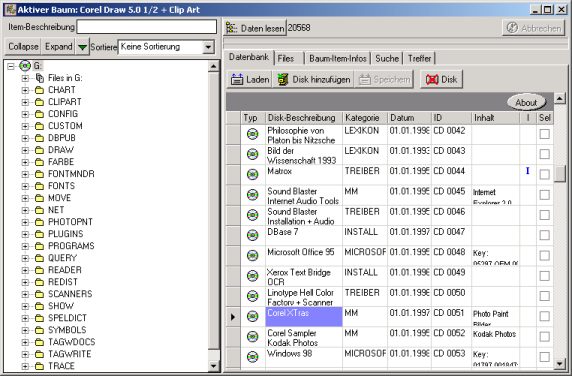Tick the Sel checkbox for Matrox
This screenshot has height=376, width=572.
click(x=544, y=174)
